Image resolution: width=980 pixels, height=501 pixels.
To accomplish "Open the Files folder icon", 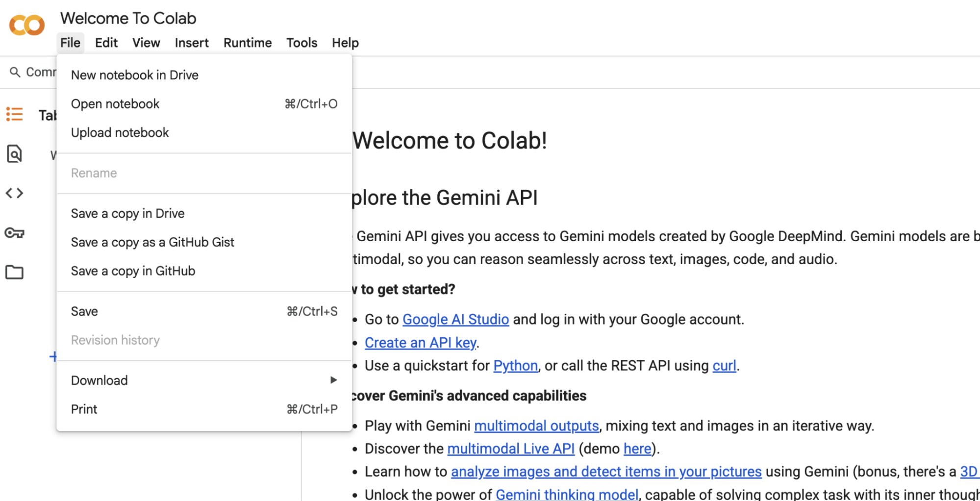I will tap(14, 272).
